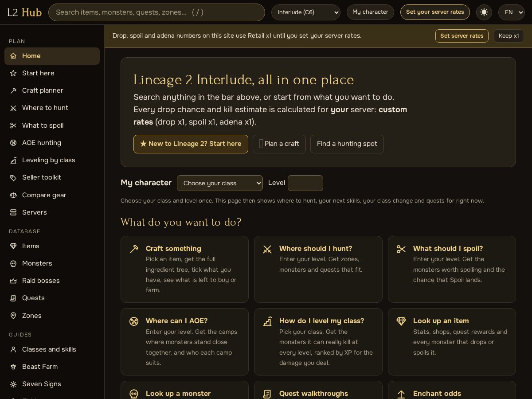The image size is (532, 399).
Task: Click gem icon on Look up an item card
Action: [401, 321]
